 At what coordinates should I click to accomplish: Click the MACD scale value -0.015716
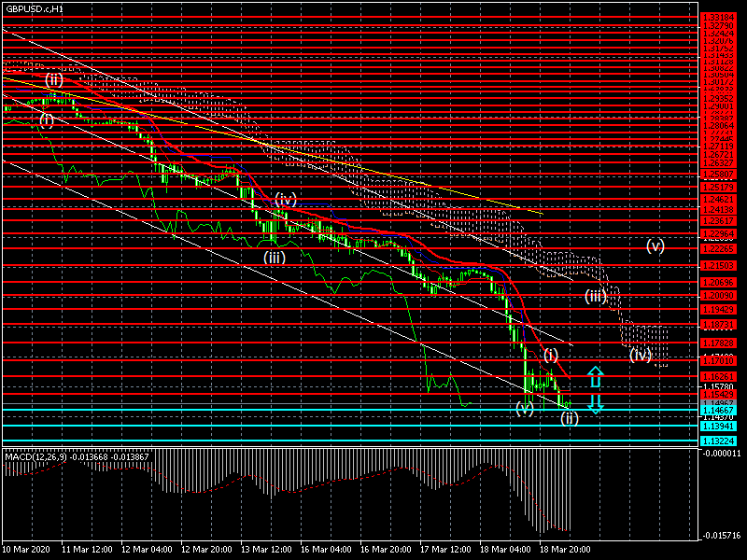tap(721, 536)
